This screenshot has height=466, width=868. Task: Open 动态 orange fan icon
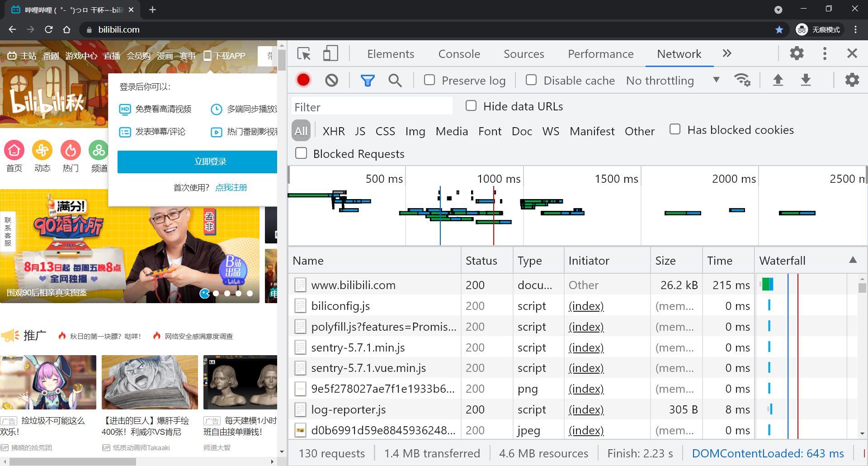42,150
